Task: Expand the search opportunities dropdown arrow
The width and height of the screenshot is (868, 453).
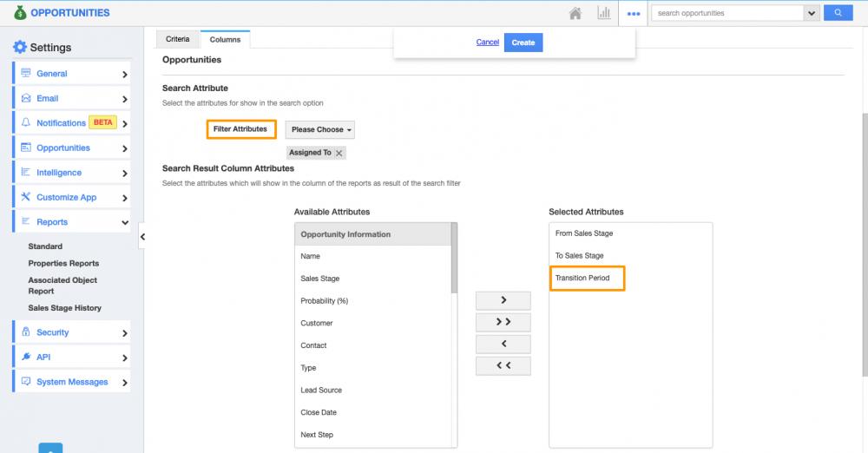Action: pyautogui.click(x=812, y=13)
